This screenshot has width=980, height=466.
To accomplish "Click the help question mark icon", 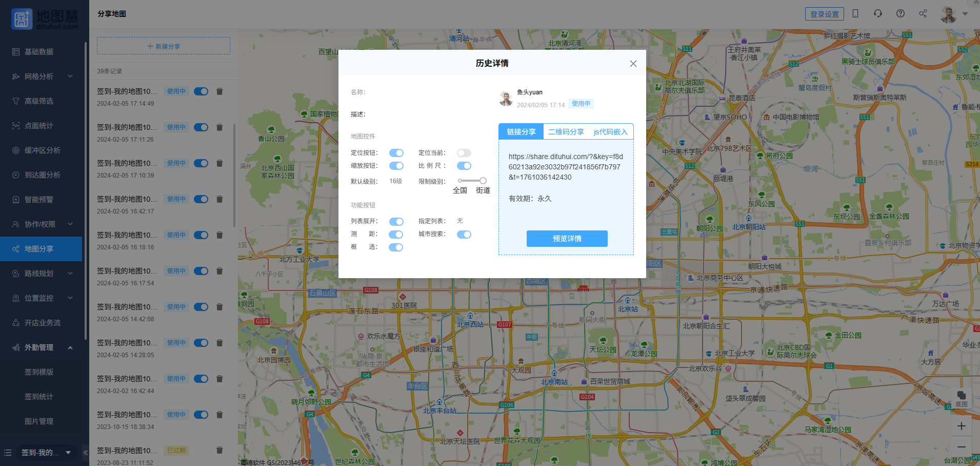I will (901, 14).
